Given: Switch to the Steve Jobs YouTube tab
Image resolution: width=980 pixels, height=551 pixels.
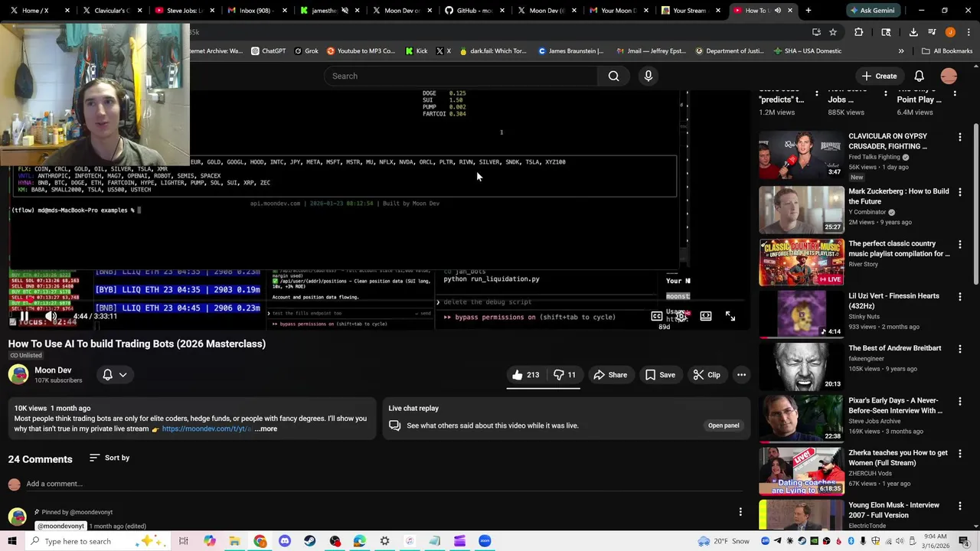Looking at the screenshot, I should [184, 11].
